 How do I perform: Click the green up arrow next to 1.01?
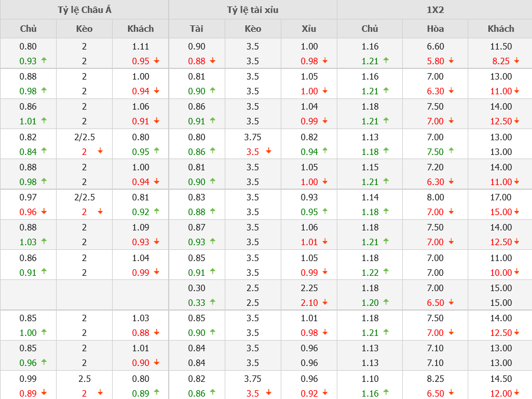[x=44, y=120]
